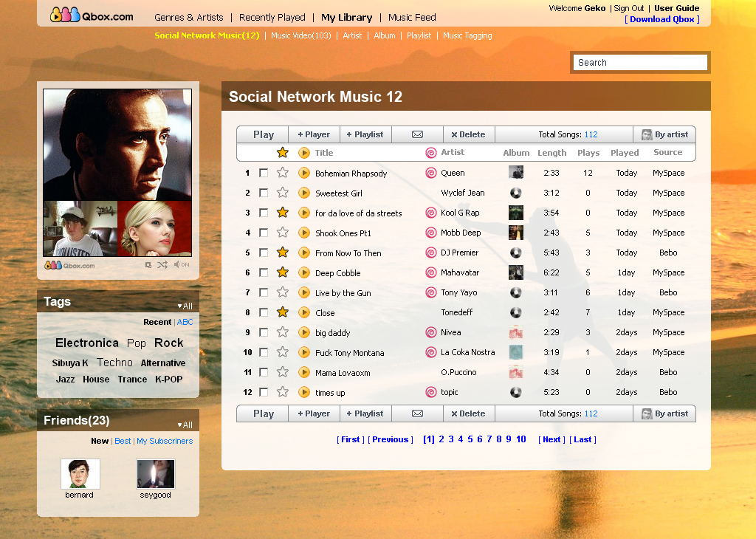
Task: Open La Coka Nostra artist swirl icon
Action: tap(431, 352)
